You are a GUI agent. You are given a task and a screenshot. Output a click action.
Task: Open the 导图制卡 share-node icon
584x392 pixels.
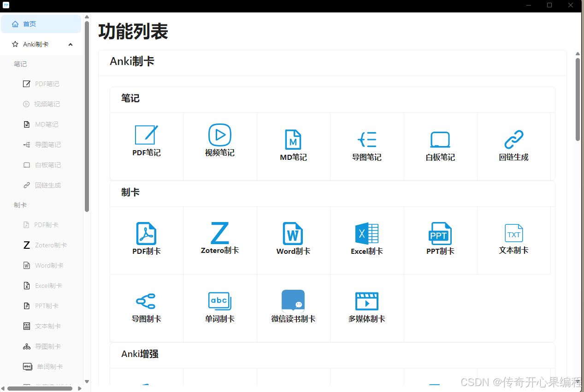tap(147, 301)
